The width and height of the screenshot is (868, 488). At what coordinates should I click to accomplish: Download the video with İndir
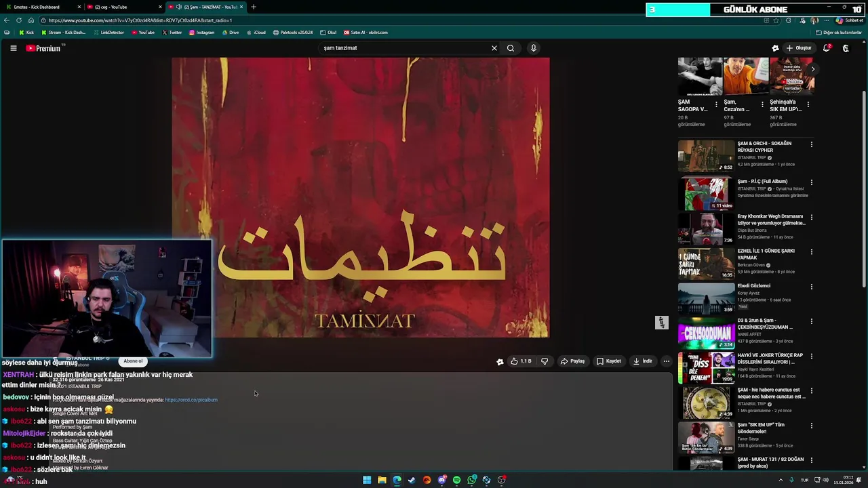[x=642, y=361]
